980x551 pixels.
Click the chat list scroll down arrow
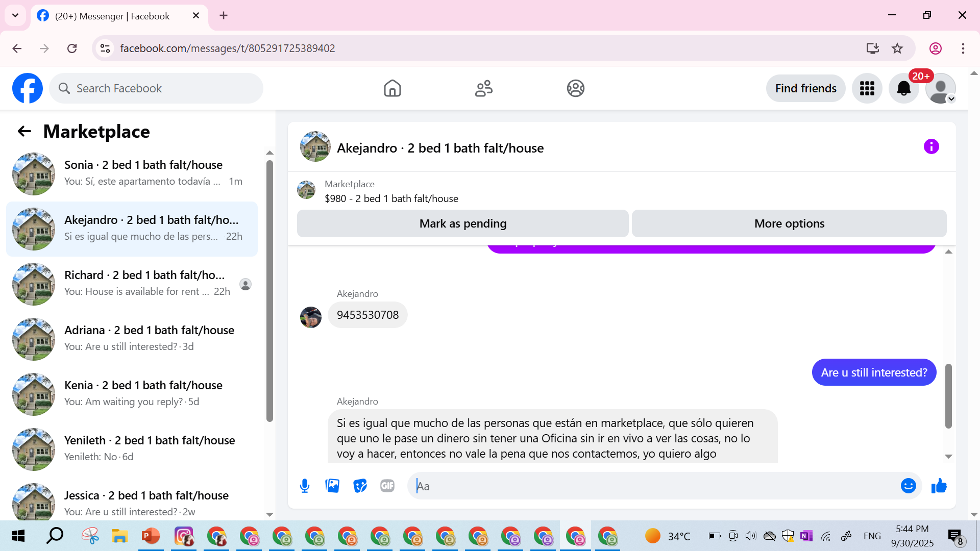[269, 515]
